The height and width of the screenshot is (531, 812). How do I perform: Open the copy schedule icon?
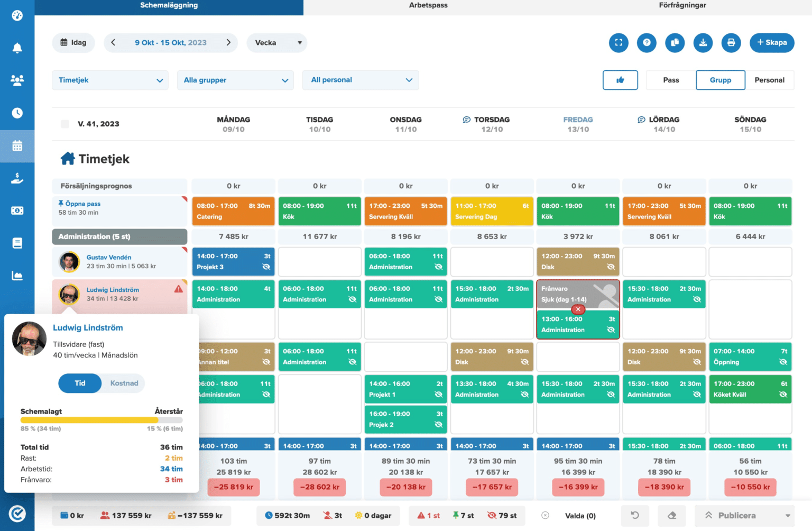[x=675, y=43]
